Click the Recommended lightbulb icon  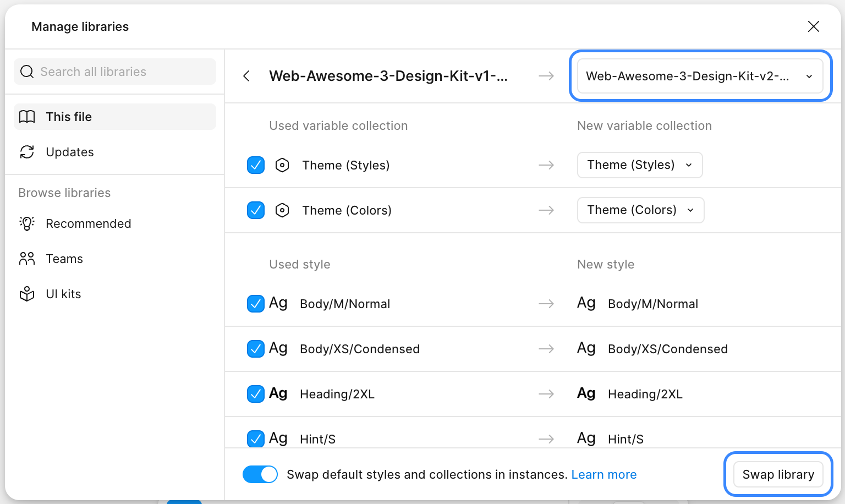click(27, 223)
